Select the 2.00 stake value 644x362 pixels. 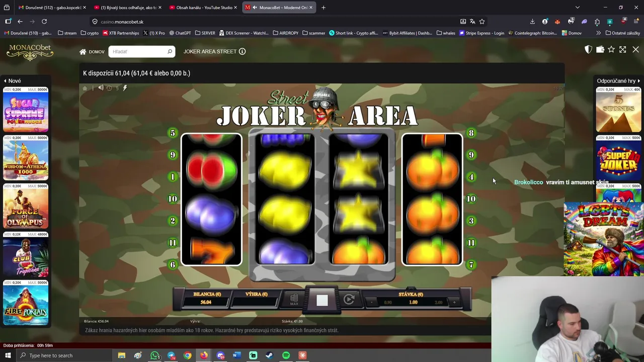438,302
